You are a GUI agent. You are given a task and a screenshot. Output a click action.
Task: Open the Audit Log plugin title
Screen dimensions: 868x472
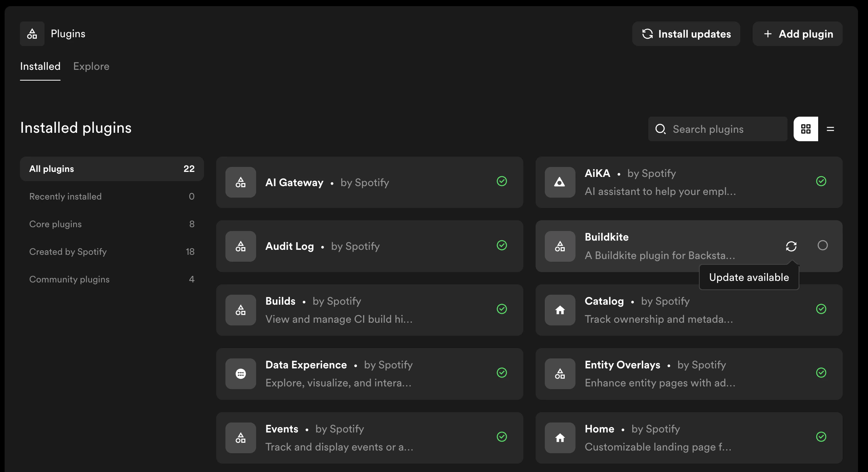click(x=289, y=246)
